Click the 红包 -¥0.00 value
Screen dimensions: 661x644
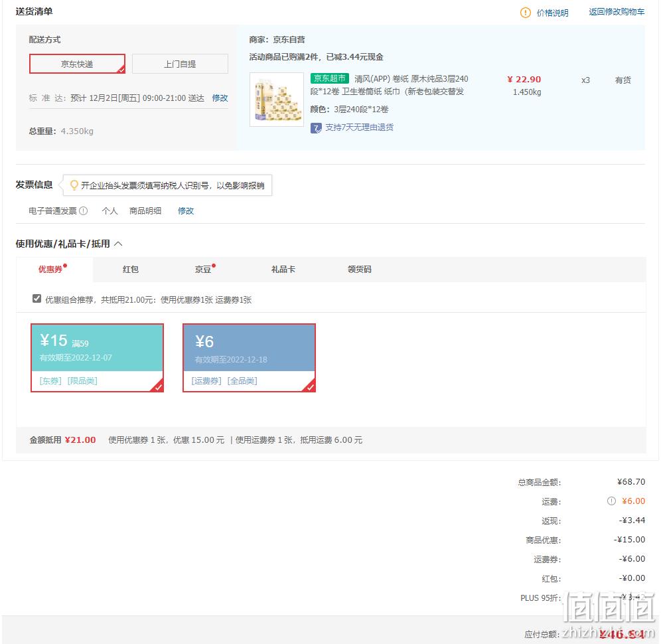coord(632,578)
